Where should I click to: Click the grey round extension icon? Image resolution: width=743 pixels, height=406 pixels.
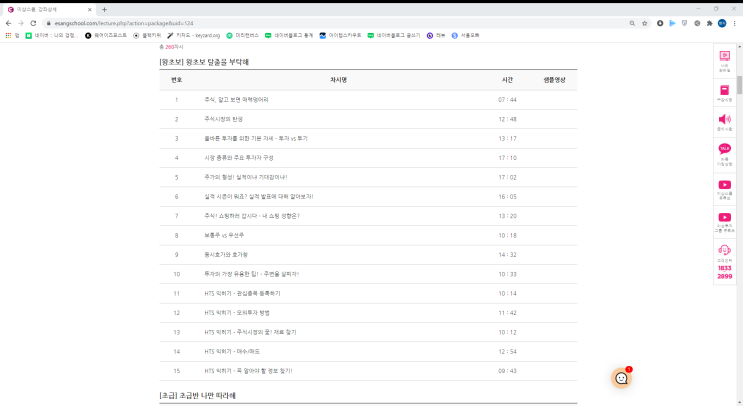(697, 23)
